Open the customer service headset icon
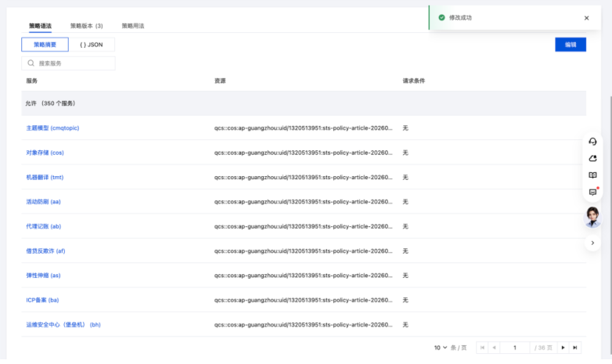The height and width of the screenshot is (364, 612). pyautogui.click(x=592, y=142)
